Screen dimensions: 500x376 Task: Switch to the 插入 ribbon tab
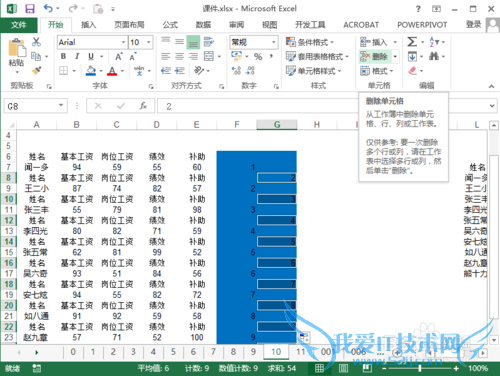[89, 25]
